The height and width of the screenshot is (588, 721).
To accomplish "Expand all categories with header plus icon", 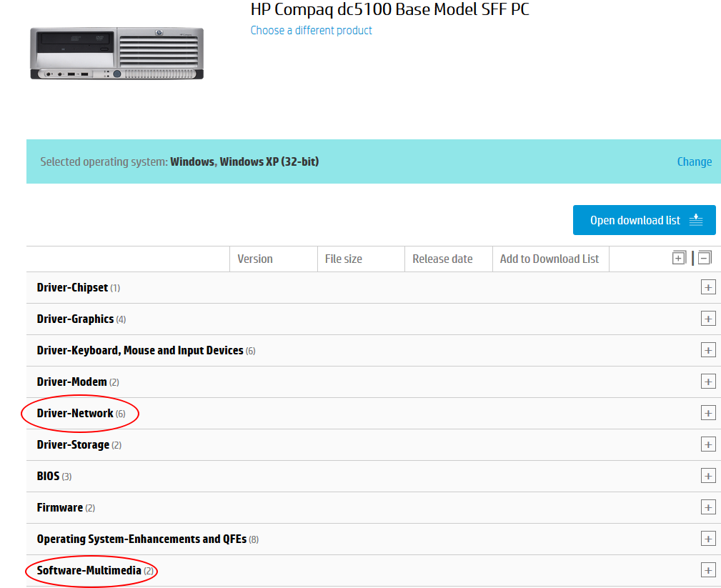I will 679,258.
